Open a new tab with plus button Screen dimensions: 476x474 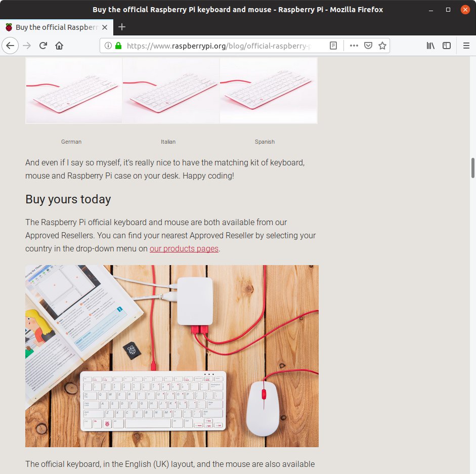point(122,27)
